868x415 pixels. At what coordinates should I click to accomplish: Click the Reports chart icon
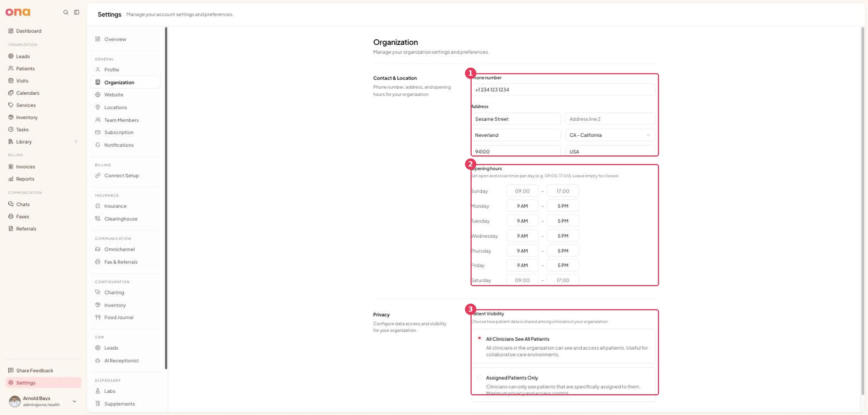point(11,179)
